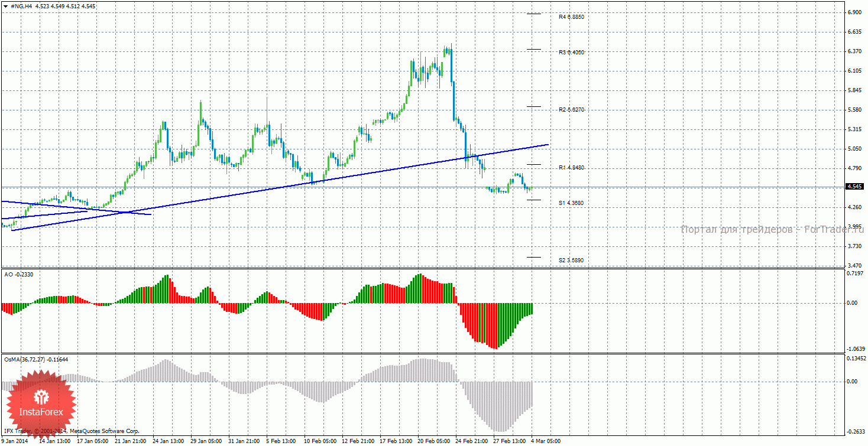This screenshot has width=868, height=446.
Task: Click the dropdown arrow beside #NG,H4
Action: (x=5, y=6)
